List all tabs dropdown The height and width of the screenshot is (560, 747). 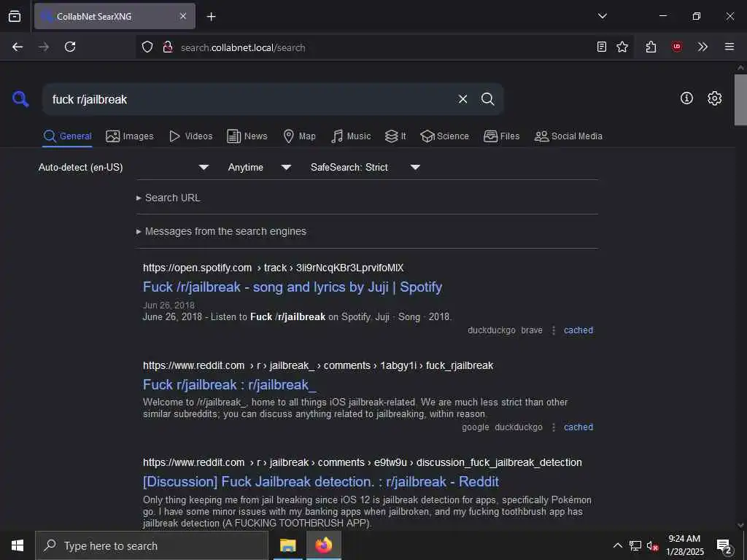pos(602,16)
